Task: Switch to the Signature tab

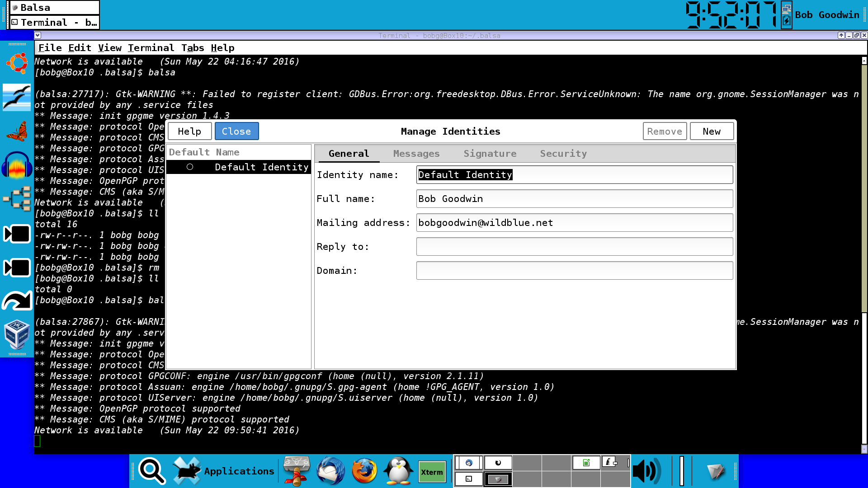Action: pos(490,154)
